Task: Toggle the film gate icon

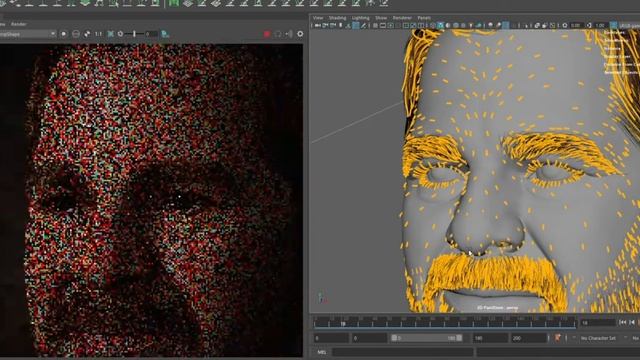Action: point(383,25)
